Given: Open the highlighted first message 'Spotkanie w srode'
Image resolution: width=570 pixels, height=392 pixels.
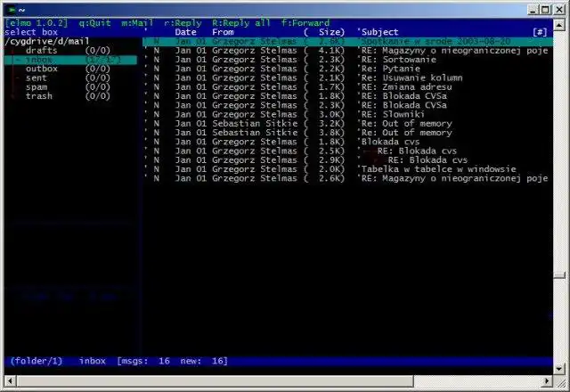Looking at the screenshot, I should [x=347, y=42].
